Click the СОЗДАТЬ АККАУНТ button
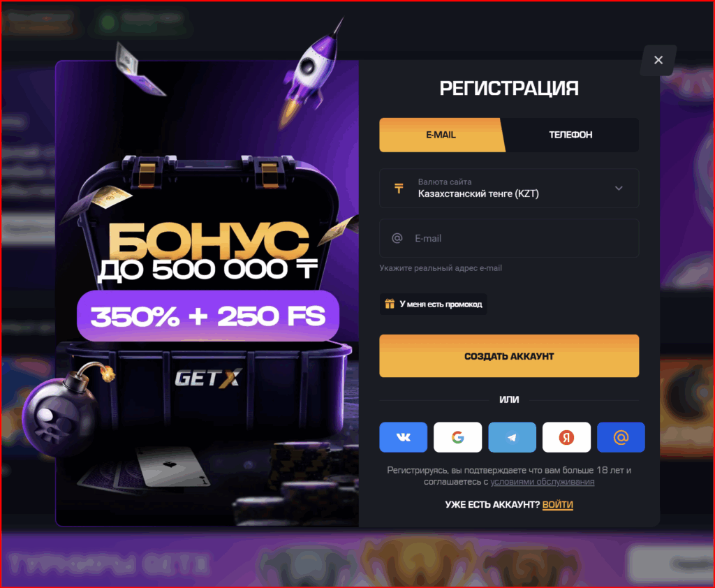 [x=509, y=356]
